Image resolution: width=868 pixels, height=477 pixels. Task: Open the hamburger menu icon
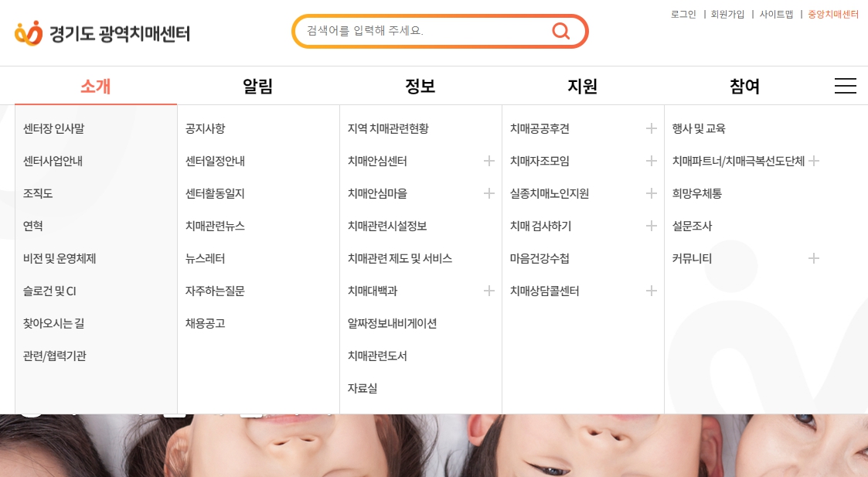846,86
